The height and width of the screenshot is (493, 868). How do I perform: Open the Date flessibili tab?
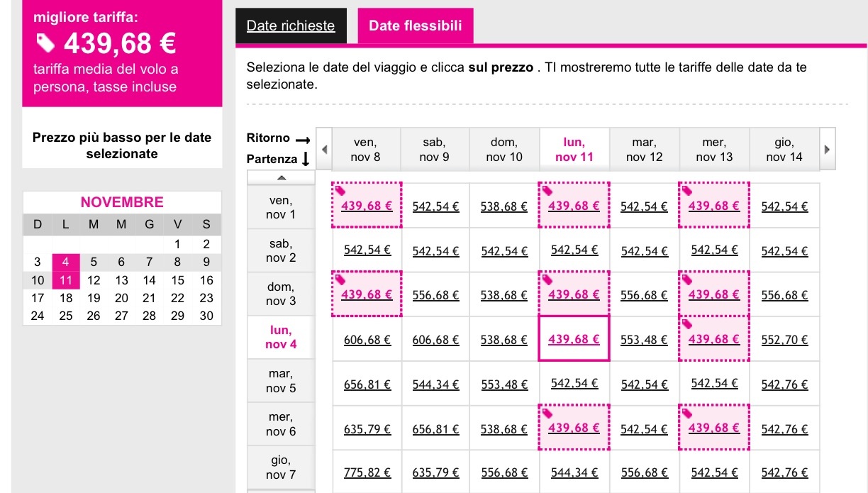[416, 26]
